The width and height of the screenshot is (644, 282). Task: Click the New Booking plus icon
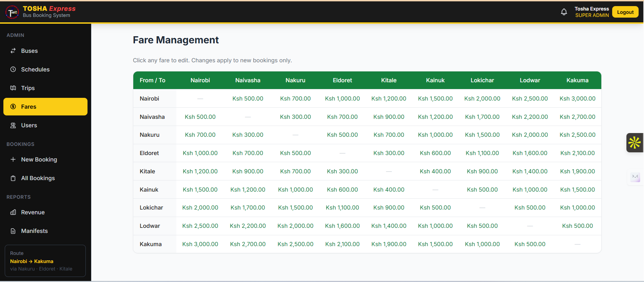point(13,159)
